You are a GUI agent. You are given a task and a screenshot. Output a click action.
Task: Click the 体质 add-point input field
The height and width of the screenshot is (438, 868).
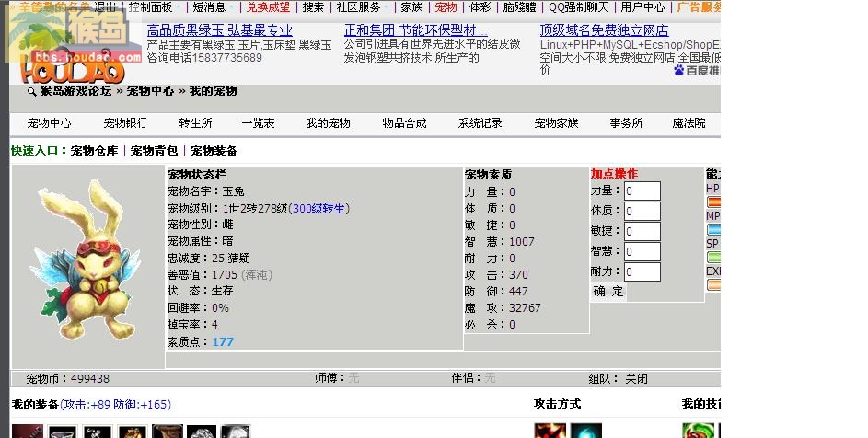(x=642, y=211)
